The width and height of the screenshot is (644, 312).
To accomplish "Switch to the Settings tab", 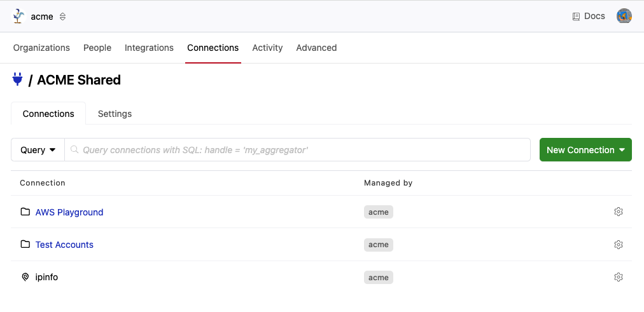I will (x=115, y=114).
